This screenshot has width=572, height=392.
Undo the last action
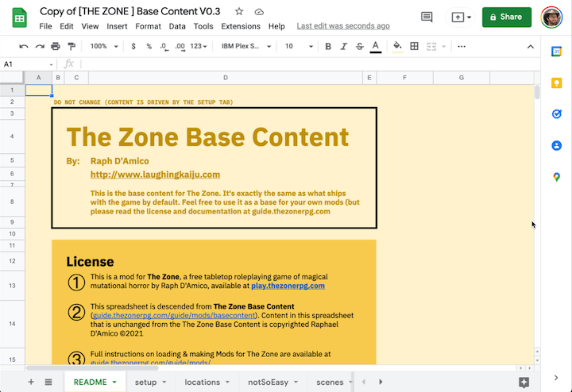click(24, 46)
